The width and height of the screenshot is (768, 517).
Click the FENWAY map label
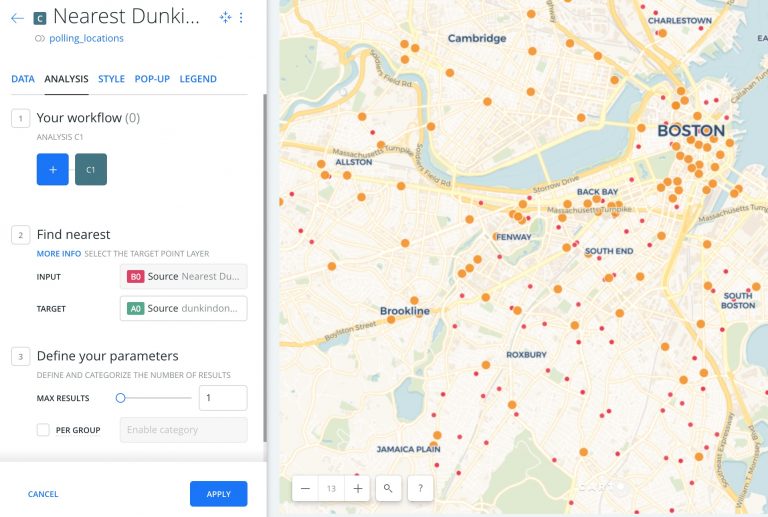click(x=514, y=237)
